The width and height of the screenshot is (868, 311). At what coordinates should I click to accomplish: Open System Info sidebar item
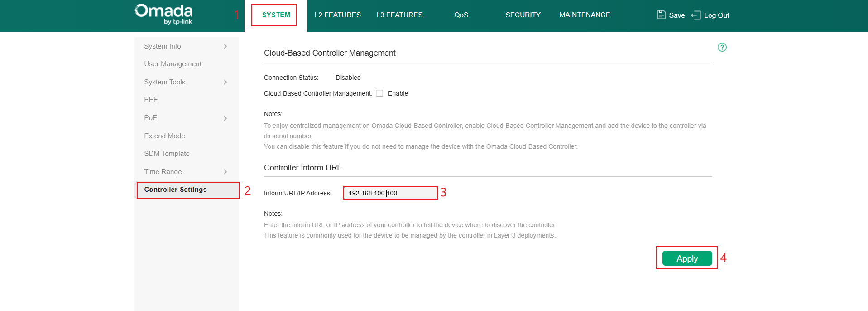(162, 46)
